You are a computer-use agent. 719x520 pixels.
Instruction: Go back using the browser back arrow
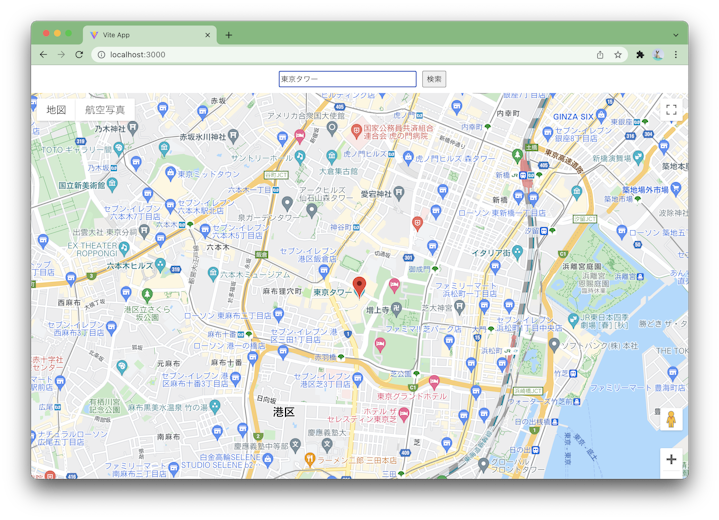pyautogui.click(x=43, y=55)
